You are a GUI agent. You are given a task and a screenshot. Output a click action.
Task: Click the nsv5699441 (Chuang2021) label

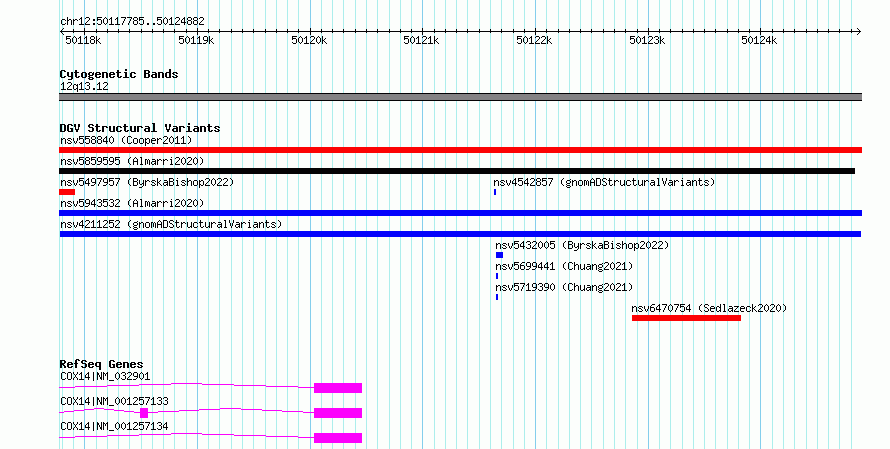564,266
